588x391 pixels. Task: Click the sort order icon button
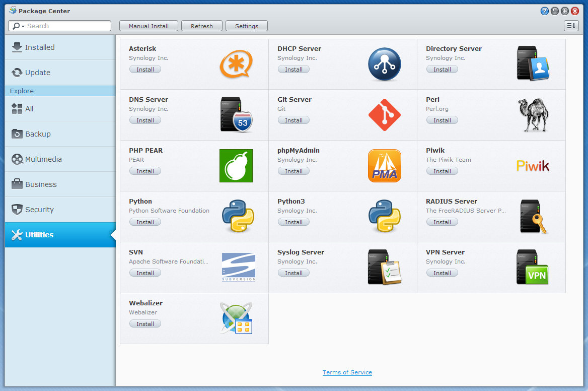pos(571,26)
